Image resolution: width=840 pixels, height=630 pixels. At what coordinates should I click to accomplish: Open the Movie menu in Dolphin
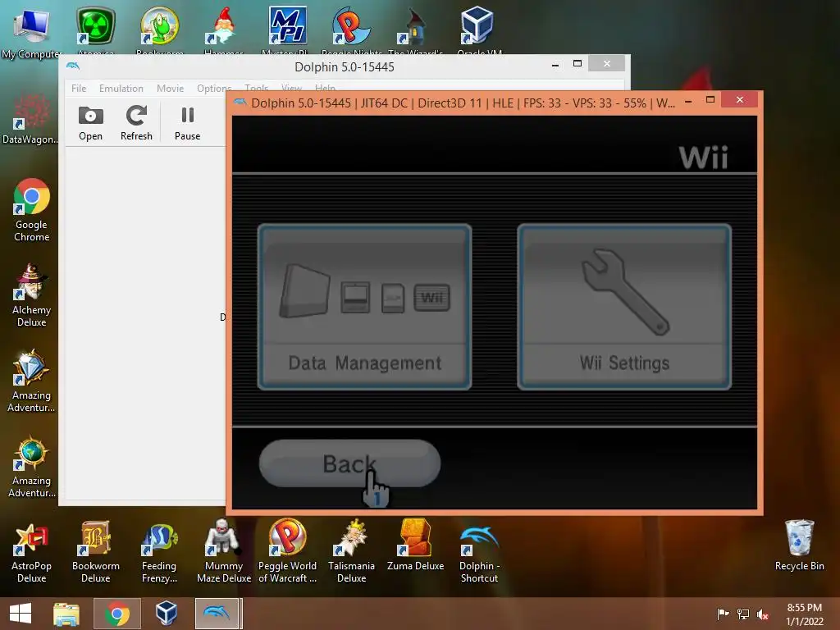(171, 89)
